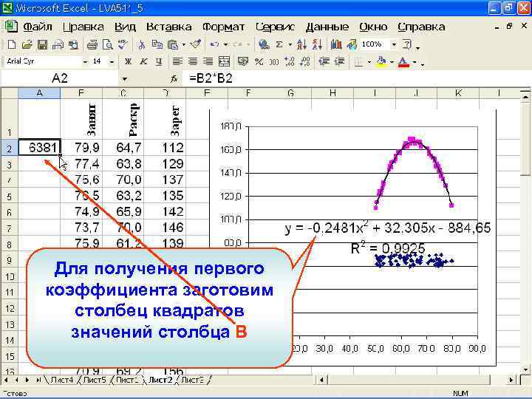This screenshot has height=399, width=532.
Task: Apply red font color A
Action: (x=403, y=61)
